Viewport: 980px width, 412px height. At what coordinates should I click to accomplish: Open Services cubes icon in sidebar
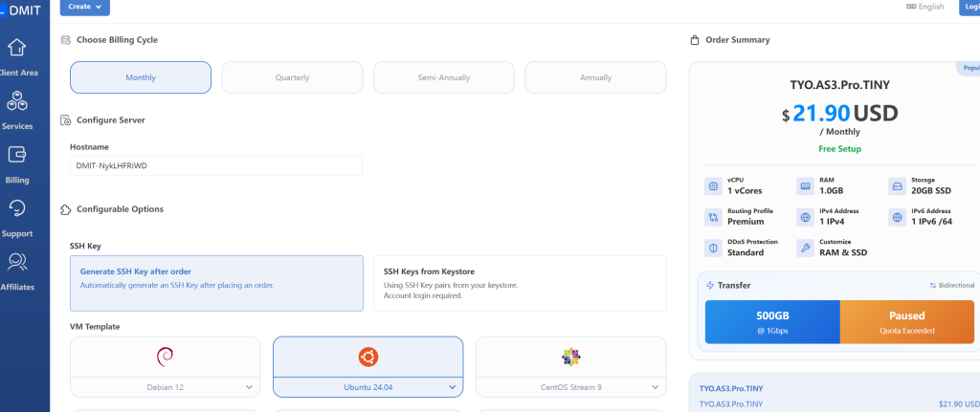[17, 100]
